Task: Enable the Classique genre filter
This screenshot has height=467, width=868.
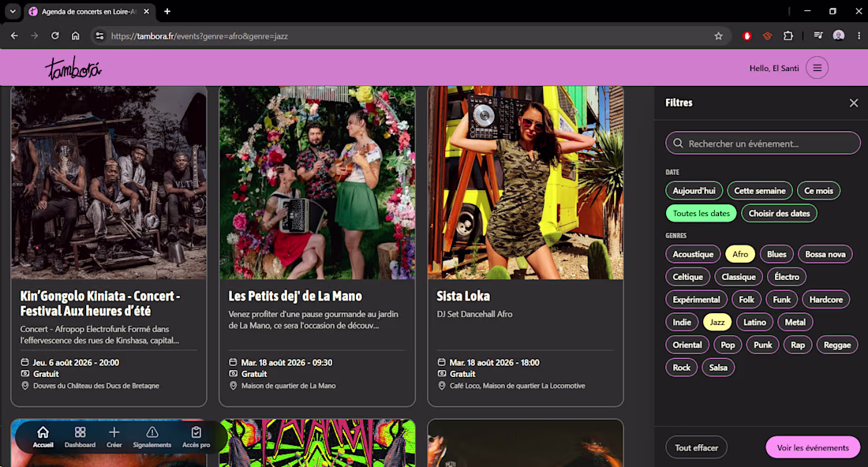Action: point(739,277)
